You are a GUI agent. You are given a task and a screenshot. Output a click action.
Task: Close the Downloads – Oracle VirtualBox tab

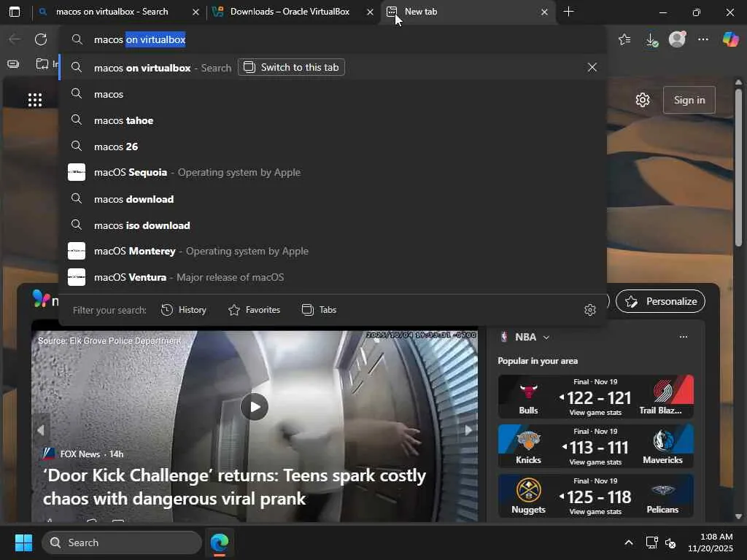click(370, 12)
